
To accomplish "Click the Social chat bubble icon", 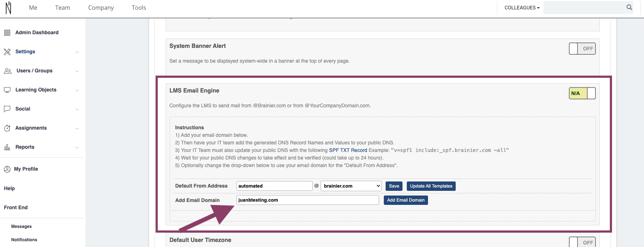I will (7, 109).
